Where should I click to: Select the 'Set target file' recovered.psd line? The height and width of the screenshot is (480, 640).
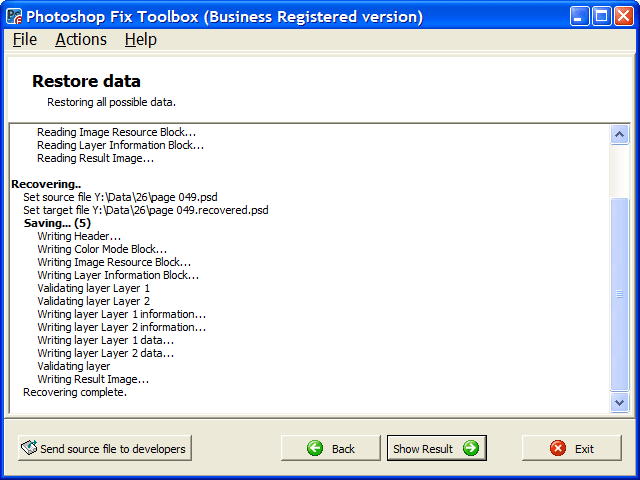point(146,210)
